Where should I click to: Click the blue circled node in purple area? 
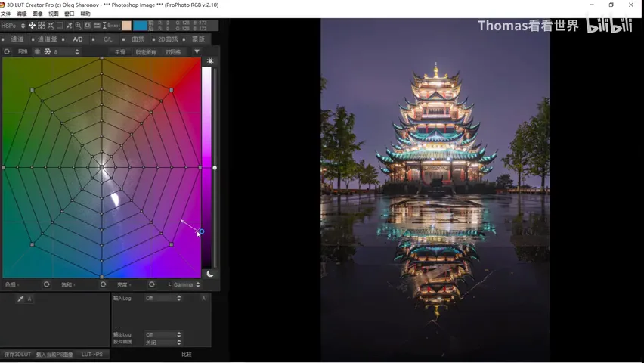point(201,232)
